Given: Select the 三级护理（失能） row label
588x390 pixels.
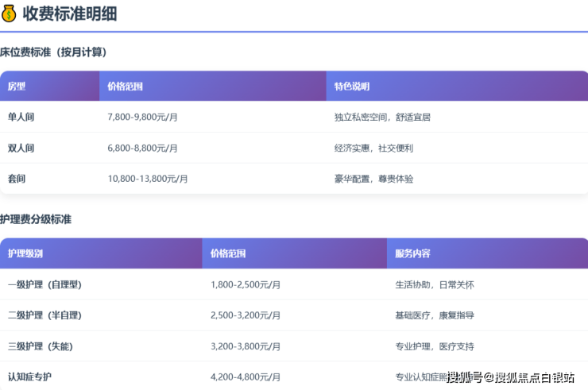Looking at the screenshot, I should pyautogui.click(x=41, y=346).
